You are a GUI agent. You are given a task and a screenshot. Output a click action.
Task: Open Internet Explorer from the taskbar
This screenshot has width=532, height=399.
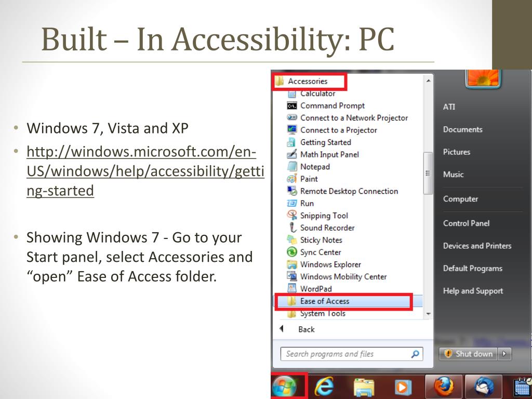tap(324, 387)
